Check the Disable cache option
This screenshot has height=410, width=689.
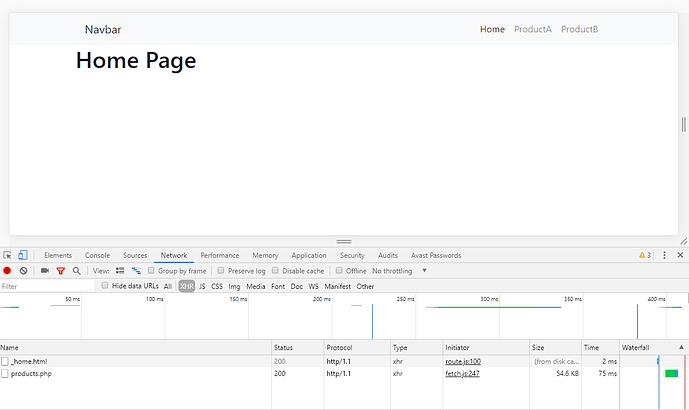coord(277,271)
